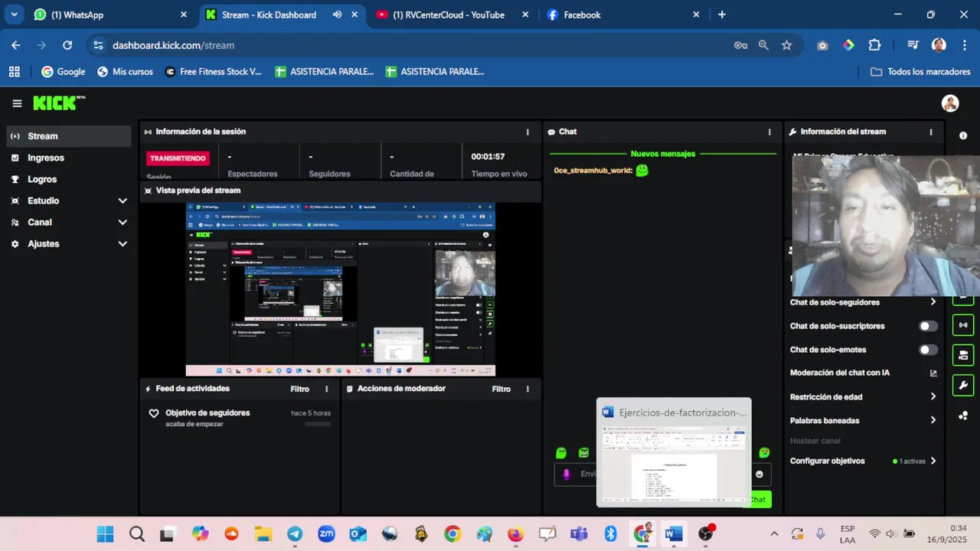980x551 pixels.
Task: Open Moderación del chat con IA external link
Action: [x=933, y=373]
